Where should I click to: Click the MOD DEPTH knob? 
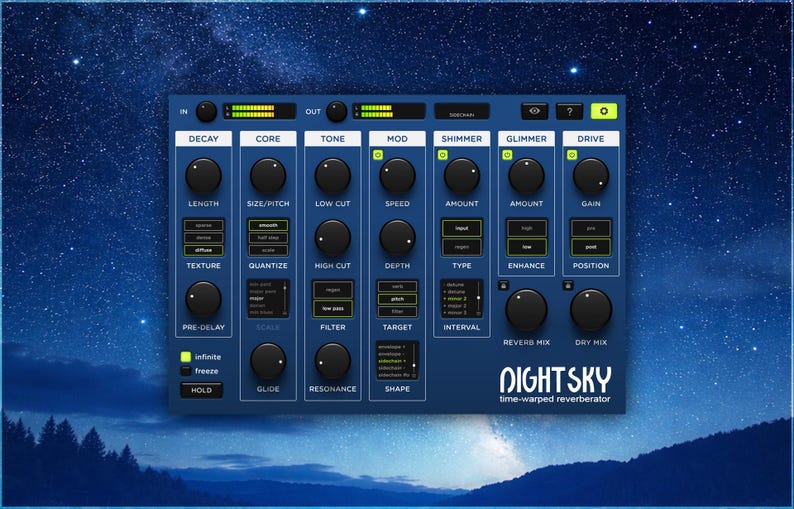(398, 238)
